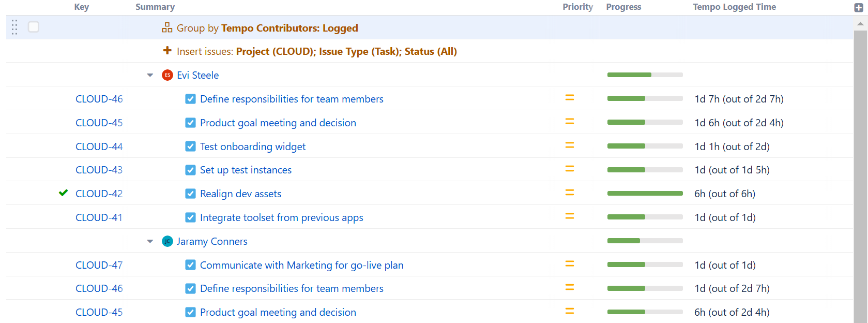Screen dimensions: 868x323
Task: Click the green resolved checkmark beside CLOUD-42
Action: tap(64, 193)
